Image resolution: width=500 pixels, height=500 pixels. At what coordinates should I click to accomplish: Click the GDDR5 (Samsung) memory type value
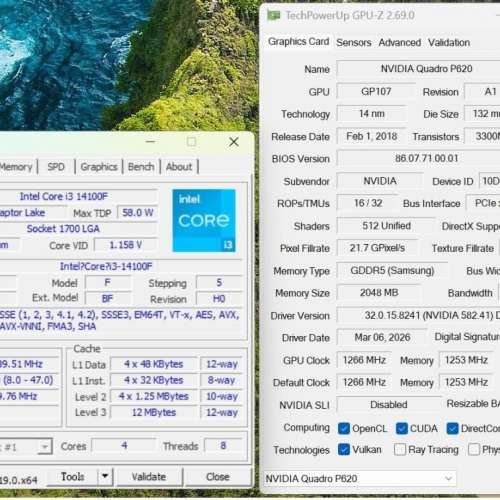point(392,270)
